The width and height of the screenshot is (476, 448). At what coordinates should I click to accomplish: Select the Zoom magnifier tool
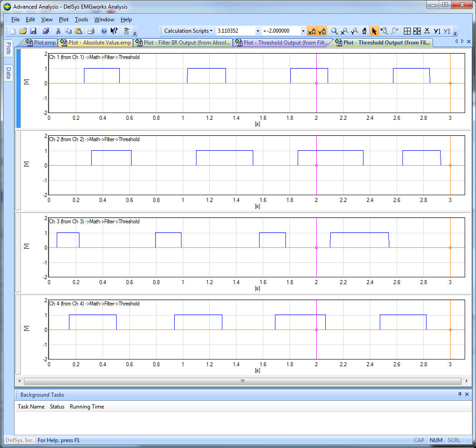(334, 31)
